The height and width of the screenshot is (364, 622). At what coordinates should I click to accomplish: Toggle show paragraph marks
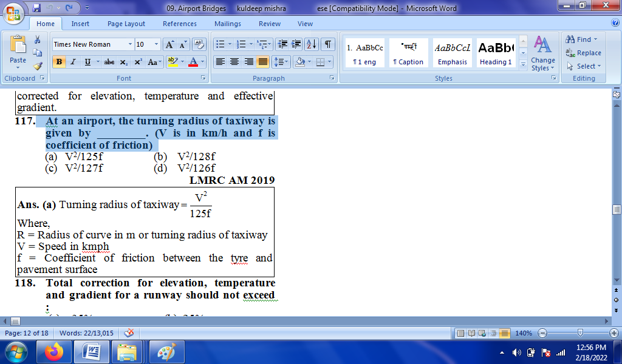[327, 44]
